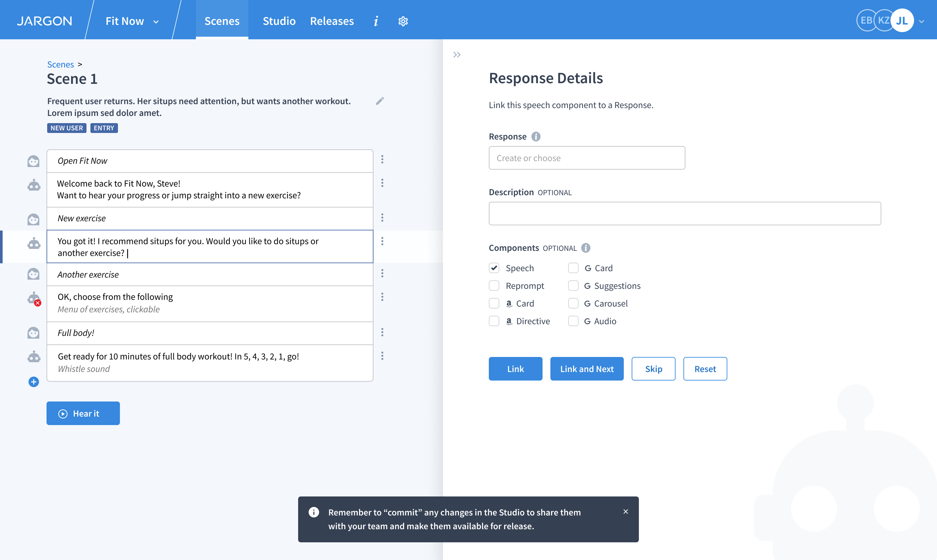
Task: Open the settings gear in top navigation
Action: pos(403,21)
